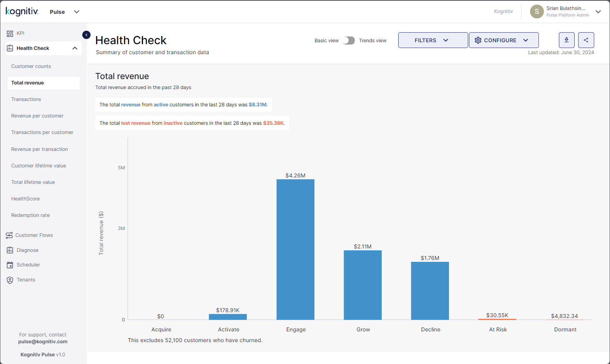Click the Kognitiv tenant label

[x=504, y=12]
